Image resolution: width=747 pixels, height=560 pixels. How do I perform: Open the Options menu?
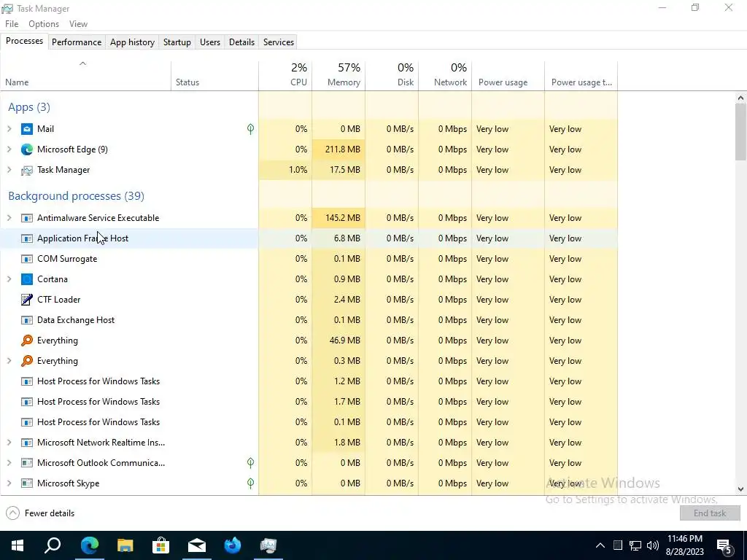click(x=43, y=24)
